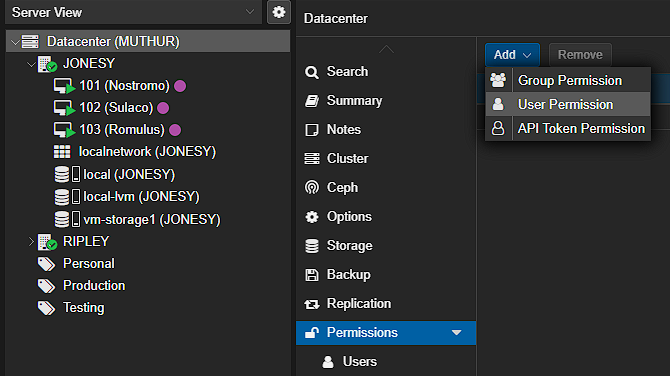This screenshot has height=376, width=670.
Task: Collapse the JONESY node arrow
Action: (x=31, y=64)
